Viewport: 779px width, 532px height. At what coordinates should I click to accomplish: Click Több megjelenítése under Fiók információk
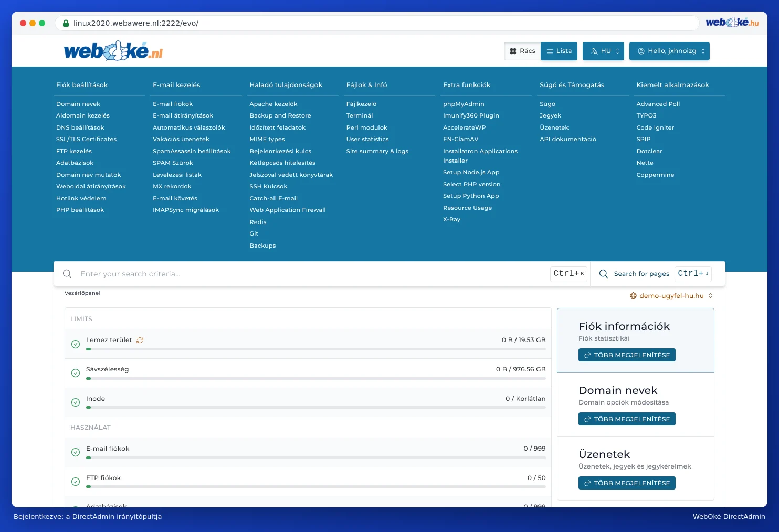click(x=627, y=355)
